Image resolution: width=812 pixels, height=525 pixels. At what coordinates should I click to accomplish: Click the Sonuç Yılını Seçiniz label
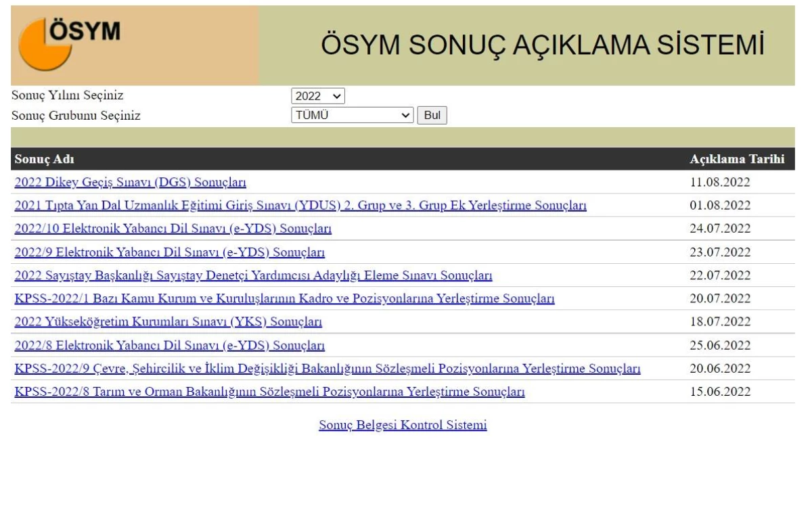pos(68,95)
